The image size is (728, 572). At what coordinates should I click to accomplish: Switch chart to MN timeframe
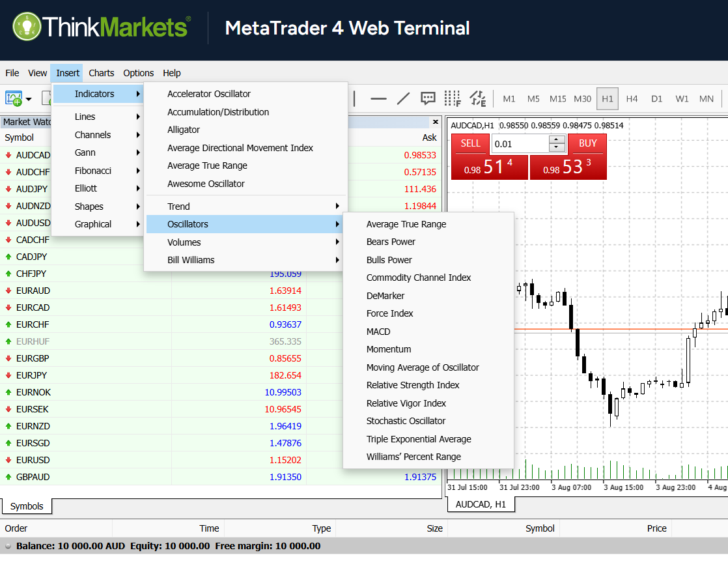point(706,98)
